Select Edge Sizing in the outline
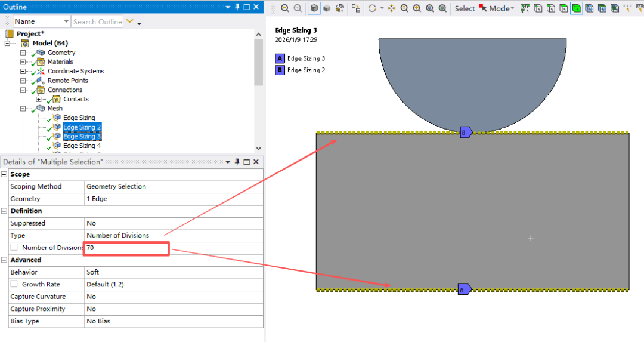Screen dimensions: 644x342 coord(79,118)
